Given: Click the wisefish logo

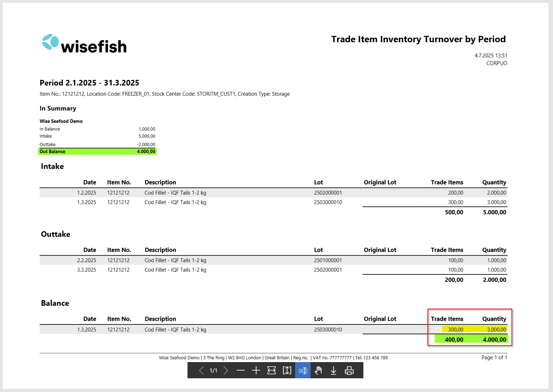Looking at the screenshot, I should 84,44.
